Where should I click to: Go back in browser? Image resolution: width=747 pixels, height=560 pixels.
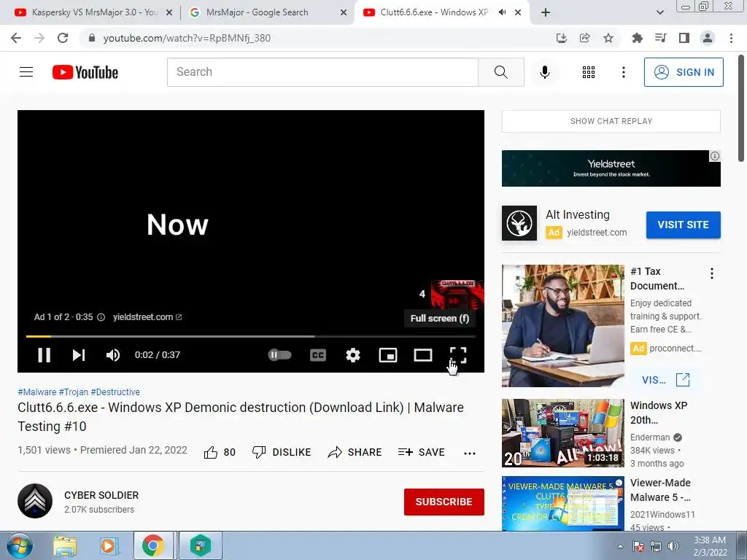pos(16,38)
